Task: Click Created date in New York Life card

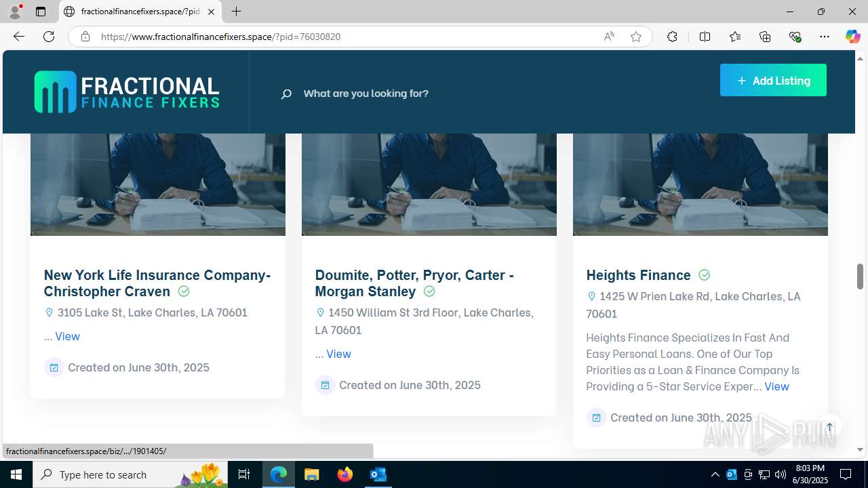Action: [x=139, y=367]
